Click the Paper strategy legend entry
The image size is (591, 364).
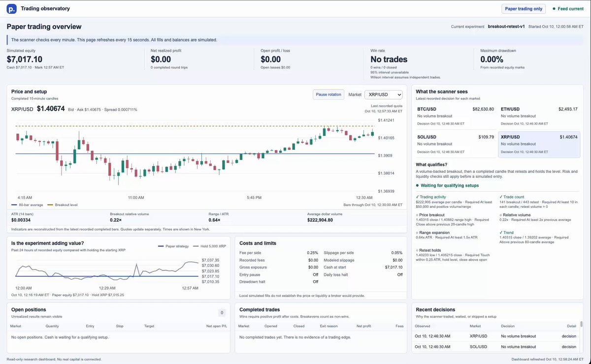173,246
